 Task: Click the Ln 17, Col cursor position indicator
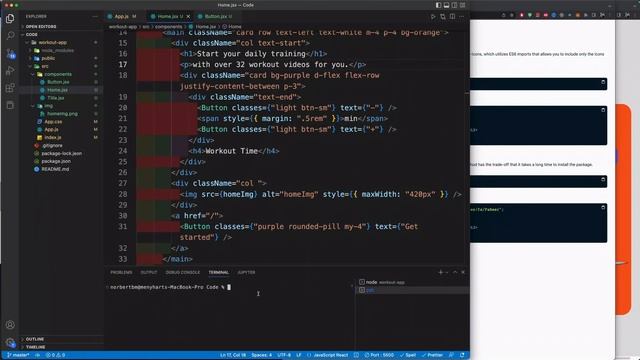pos(233,355)
